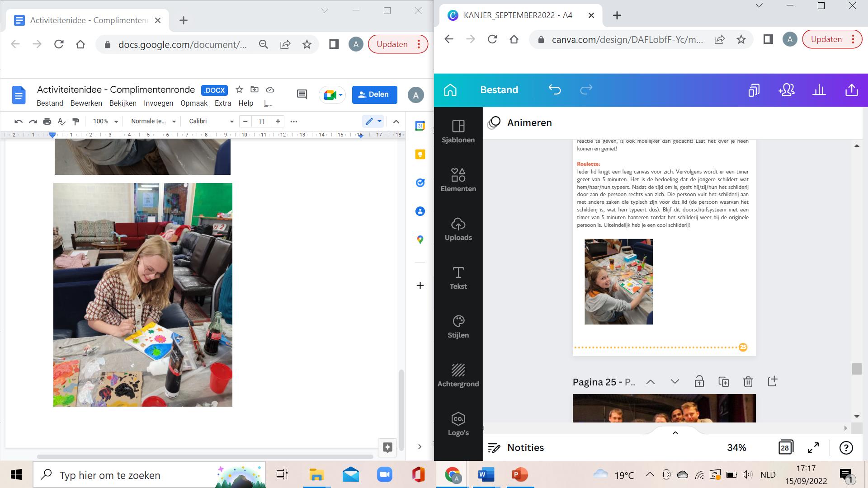Open Bestand menu in Canva
The image size is (868, 488).
pos(499,90)
